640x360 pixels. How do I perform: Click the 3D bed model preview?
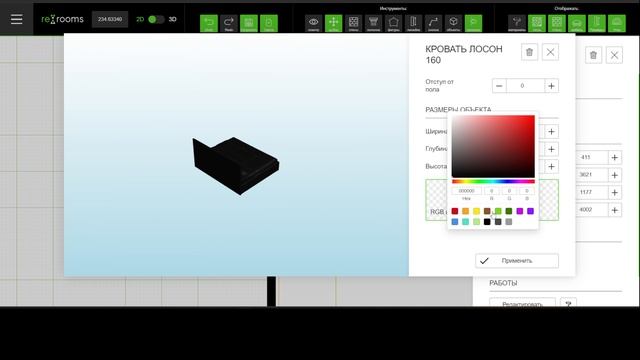click(236, 165)
